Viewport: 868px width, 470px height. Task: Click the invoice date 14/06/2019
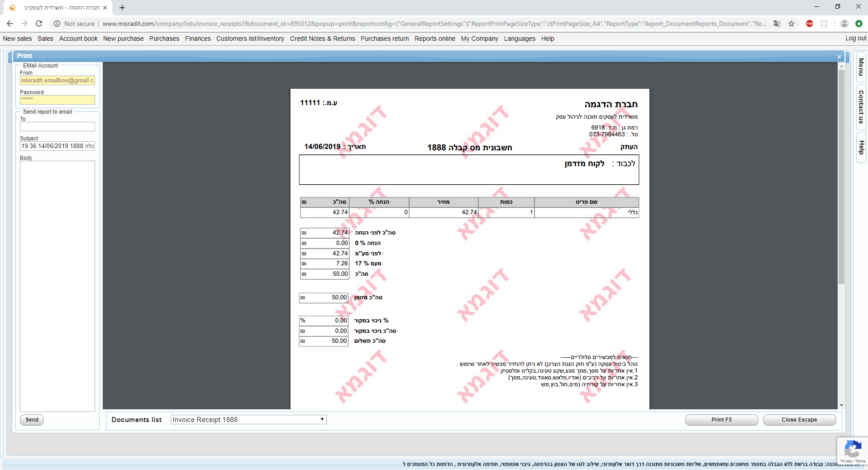coord(322,147)
